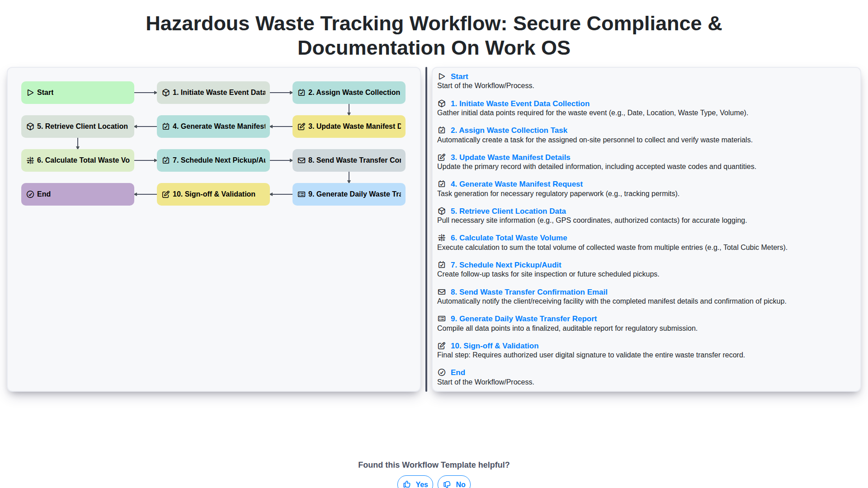Select the 6. Calculate Total Waste flowchart node
Image resolution: width=868 pixels, height=488 pixels.
coord(78,160)
